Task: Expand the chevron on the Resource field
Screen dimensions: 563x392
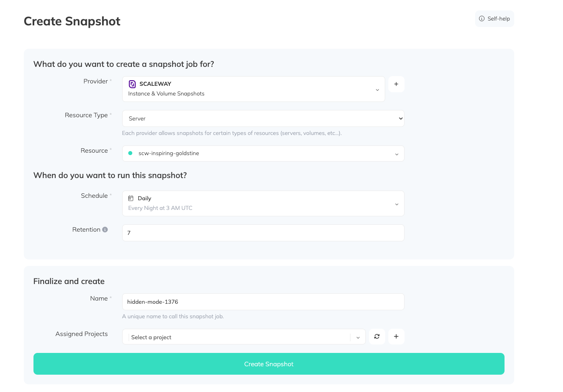Action: pyautogui.click(x=396, y=153)
